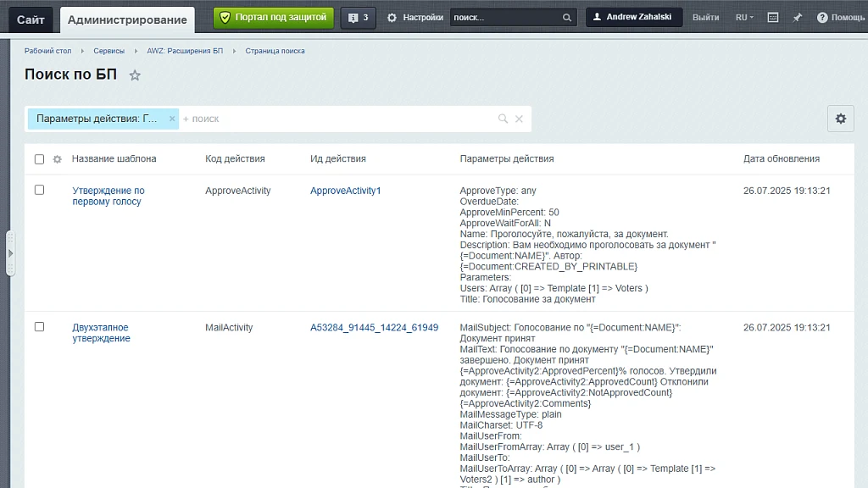Image resolution: width=868 pixels, height=488 pixels.
Task: Click the ApproveType: any parameter text
Action: click(x=498, y=191)
